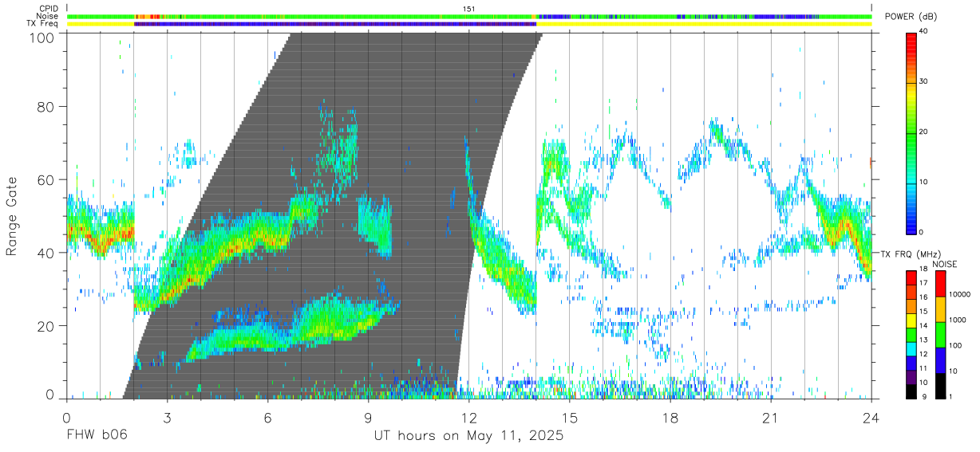This screenshot has height=452, width=980.
Task: Click the TX Freq row label
Action: tap(41, 24)
